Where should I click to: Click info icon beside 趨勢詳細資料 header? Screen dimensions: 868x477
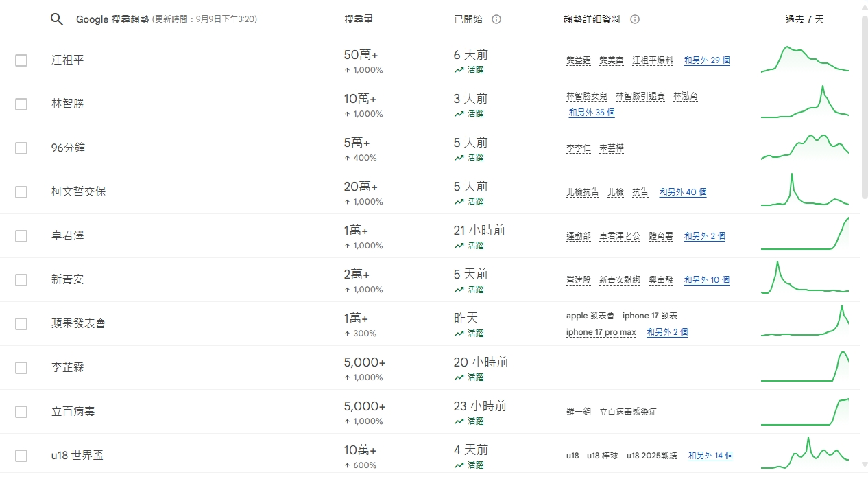coord(635,19)
